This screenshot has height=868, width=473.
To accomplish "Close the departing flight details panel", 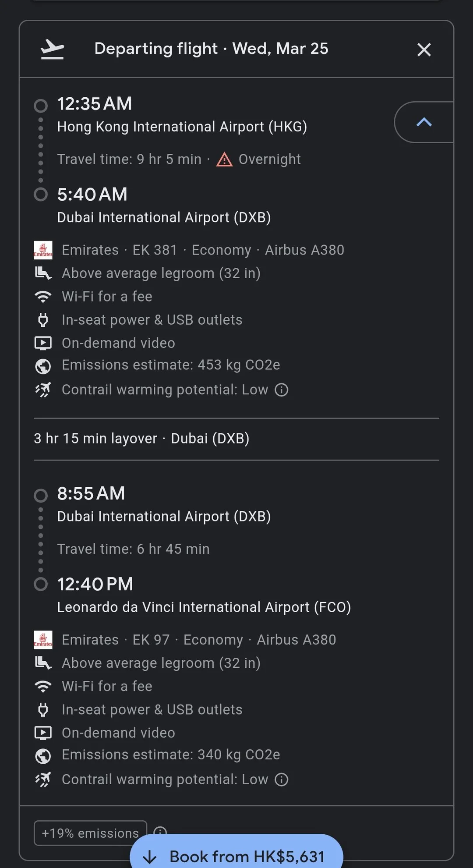I will (x=424, y=50).
